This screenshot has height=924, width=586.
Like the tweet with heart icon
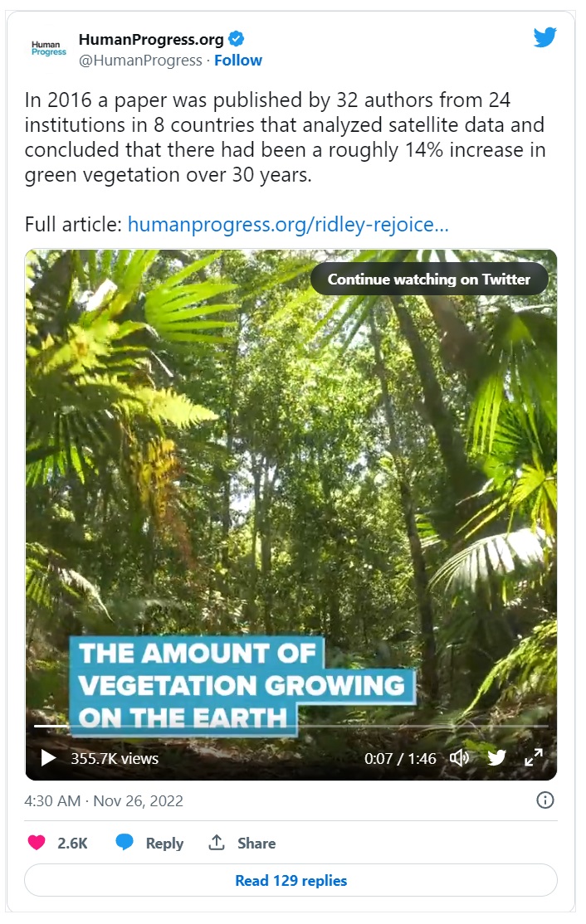point(37,843)
